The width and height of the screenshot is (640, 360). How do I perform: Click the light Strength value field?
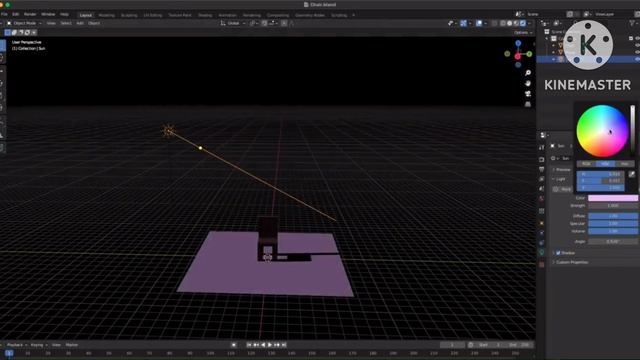pos(613,206)
